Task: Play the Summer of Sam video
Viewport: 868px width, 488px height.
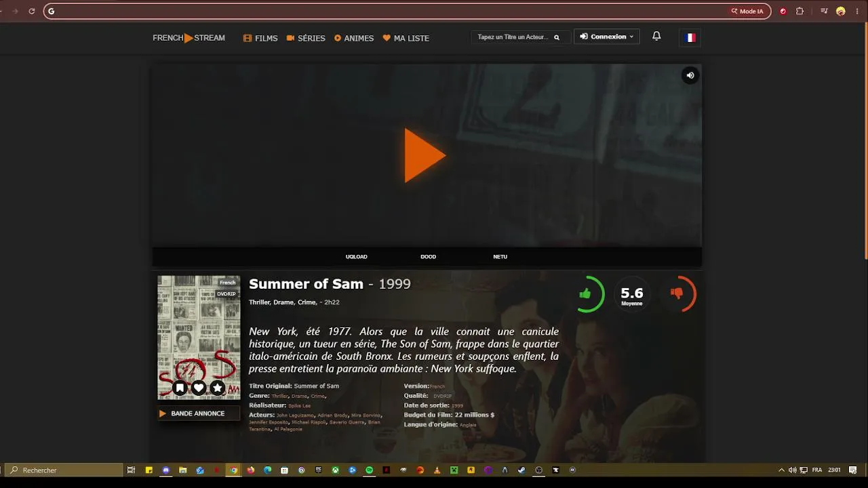Action: click(425, 155)
